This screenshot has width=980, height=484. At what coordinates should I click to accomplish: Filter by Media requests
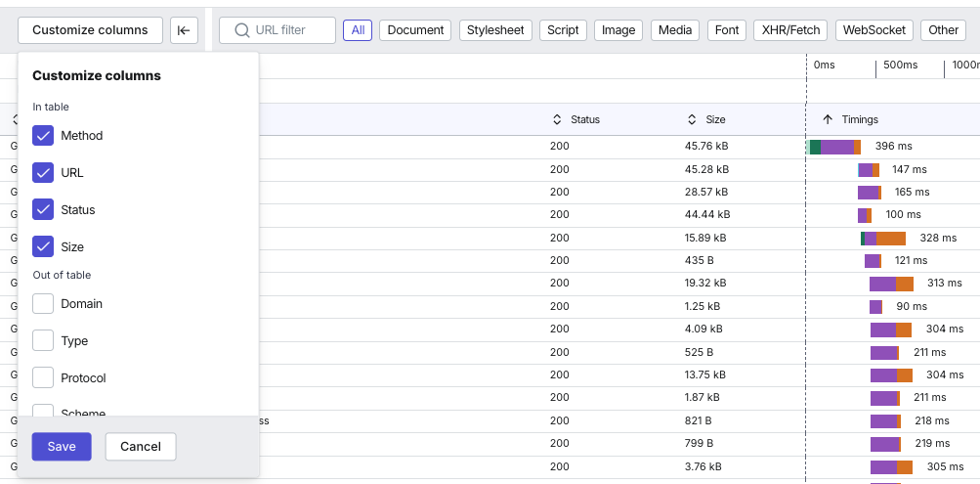click(x=675, y=30)
